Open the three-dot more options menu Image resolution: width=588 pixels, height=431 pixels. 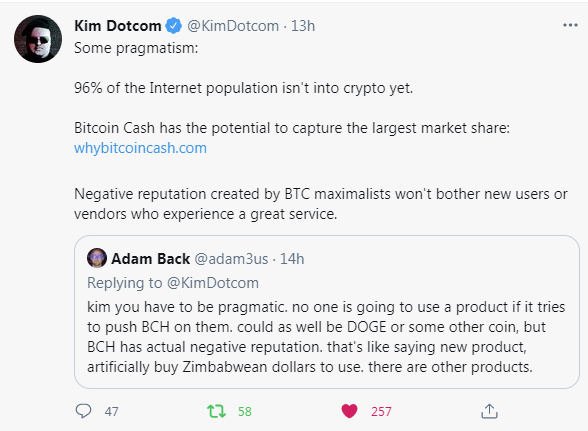click(570, 25)
